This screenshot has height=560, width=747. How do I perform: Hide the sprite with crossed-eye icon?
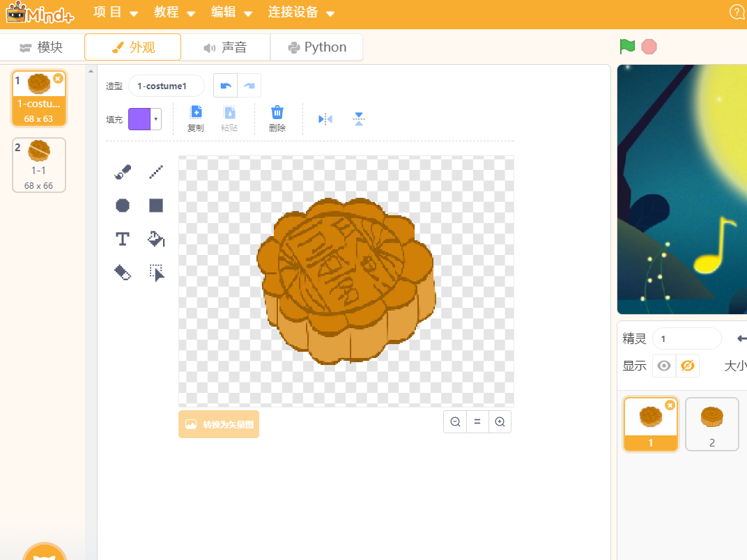688,366
